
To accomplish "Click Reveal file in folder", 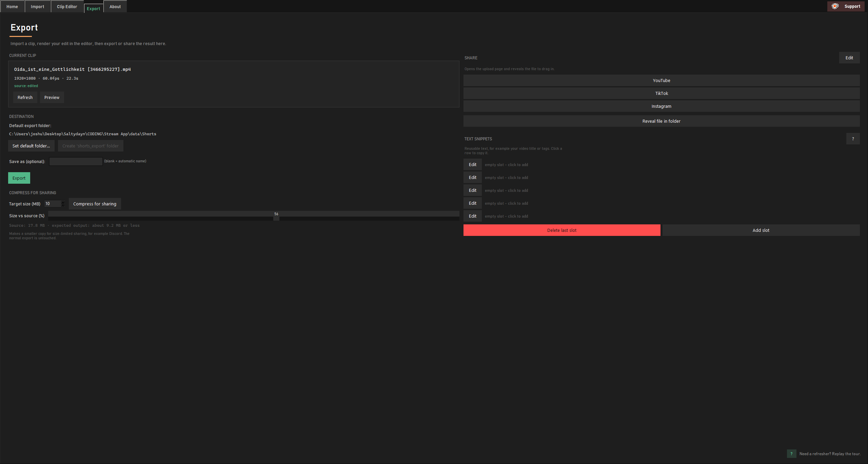I will 662,121.
